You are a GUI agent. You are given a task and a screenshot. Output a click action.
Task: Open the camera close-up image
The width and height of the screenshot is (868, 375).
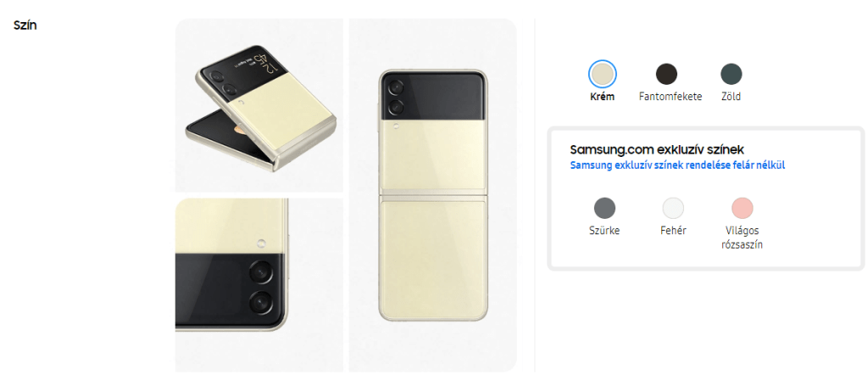[x=259, y=285]
